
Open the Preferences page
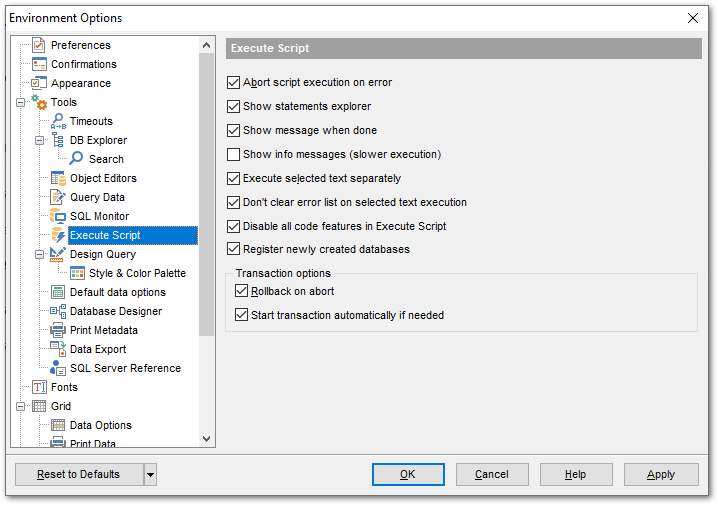[x=81, y=45]
